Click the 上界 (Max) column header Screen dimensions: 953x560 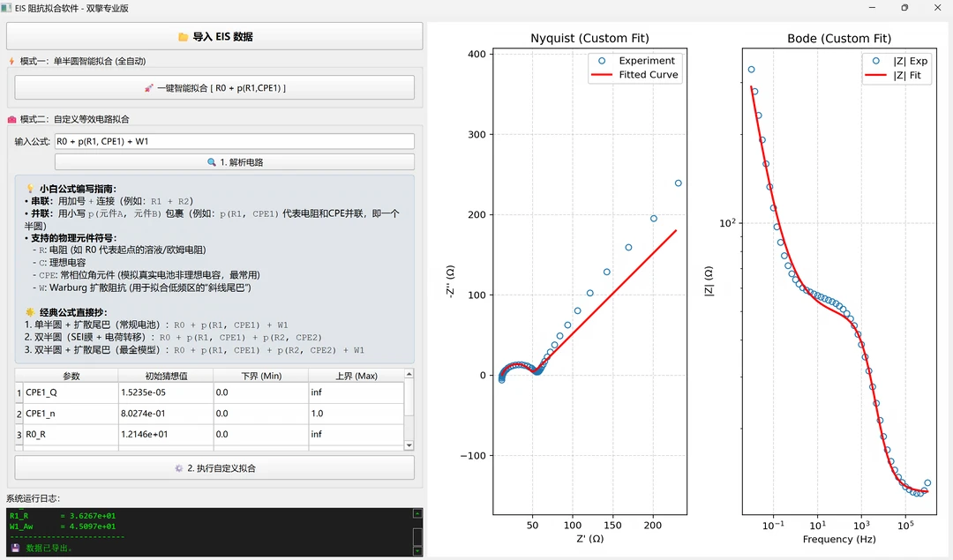pos(356,376)
